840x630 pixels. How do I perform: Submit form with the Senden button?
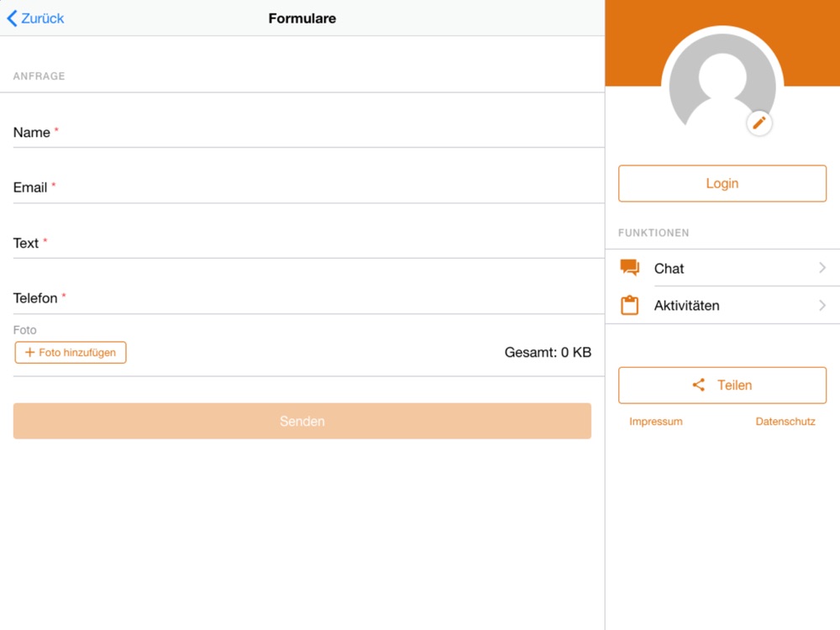tap(302, 421)
